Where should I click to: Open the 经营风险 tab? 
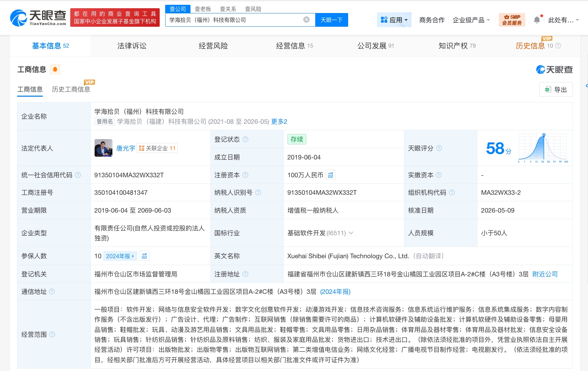pos(213,46)
